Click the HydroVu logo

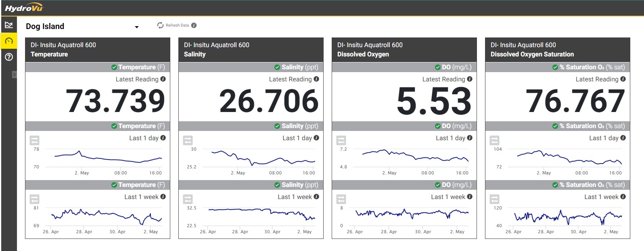pyautogui.click(x=23, y=8)
